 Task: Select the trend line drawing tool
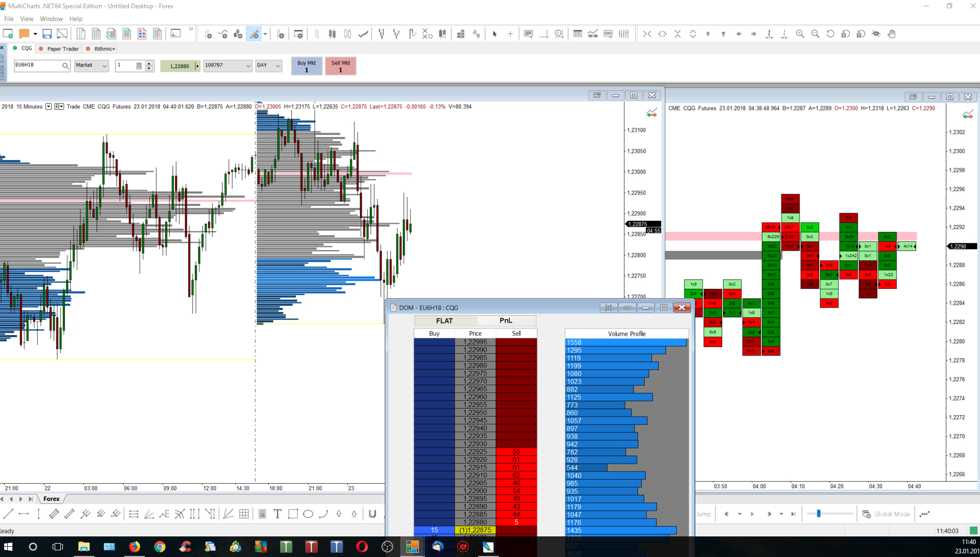[x=8, y=514]
